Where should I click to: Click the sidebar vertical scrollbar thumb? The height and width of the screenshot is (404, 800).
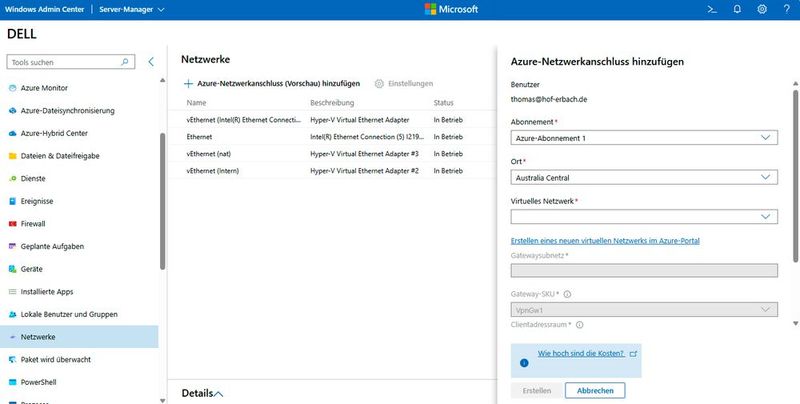[x=163, y=201]
